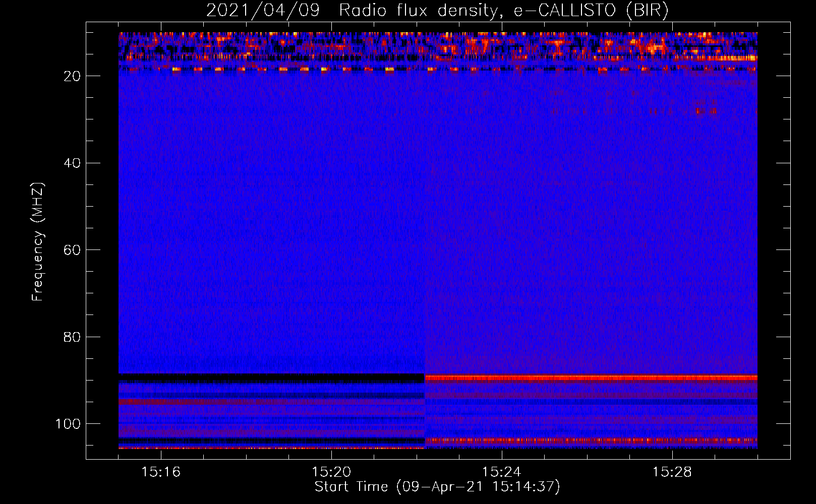Click the "Frequency (MHZ)" axis label
This screenshot has width=816, height=504.
click(x=38, y=242)
